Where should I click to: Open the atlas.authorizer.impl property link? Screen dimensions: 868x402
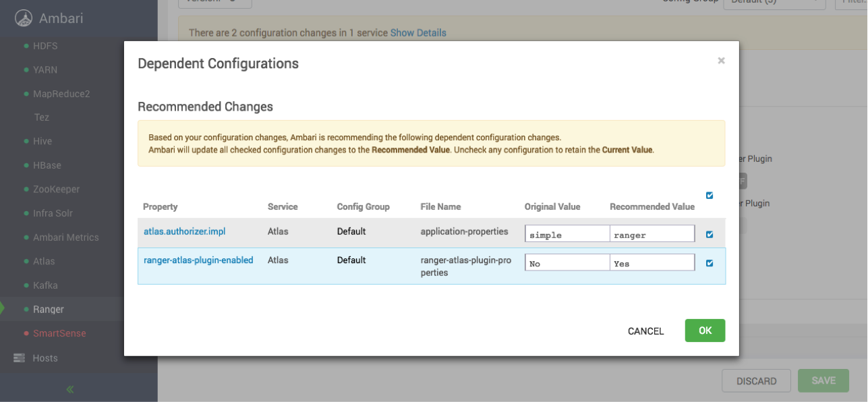click(x=185, y=231)
